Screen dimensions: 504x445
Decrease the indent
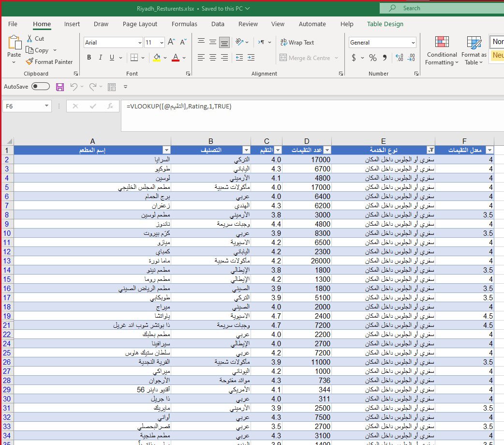click(239, 58)
